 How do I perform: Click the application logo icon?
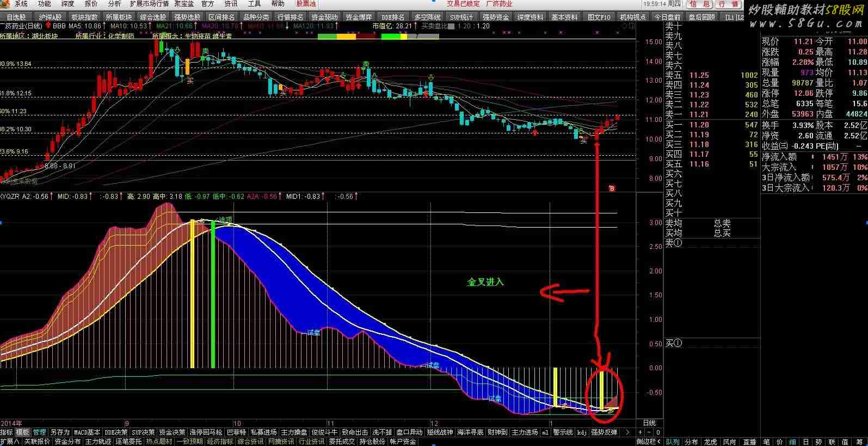pyautogui.click(x=4, y=4)
